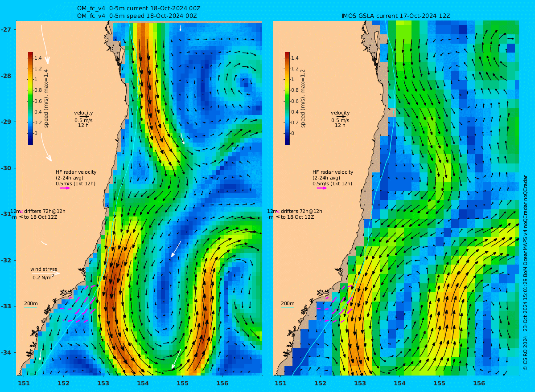Click the '0.8' tick on right color bar
This screenshot has width=535, height=392.
(295, 90)
